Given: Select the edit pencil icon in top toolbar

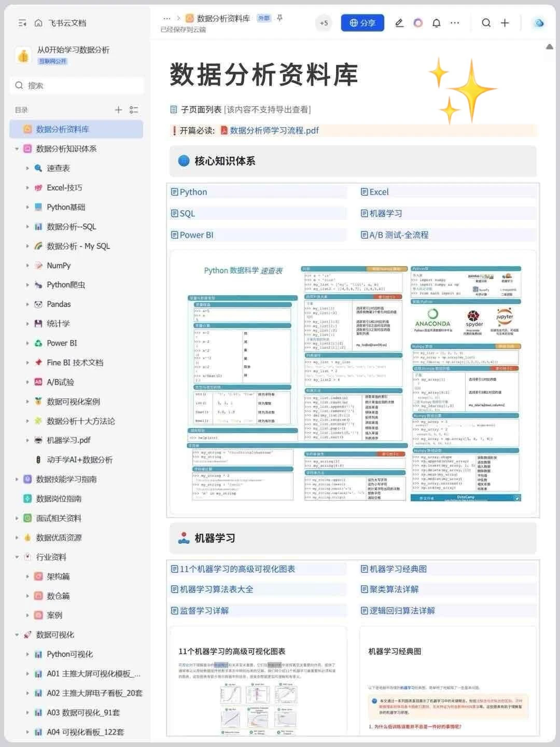Looking at the screenshot, I should click(399, 23).
